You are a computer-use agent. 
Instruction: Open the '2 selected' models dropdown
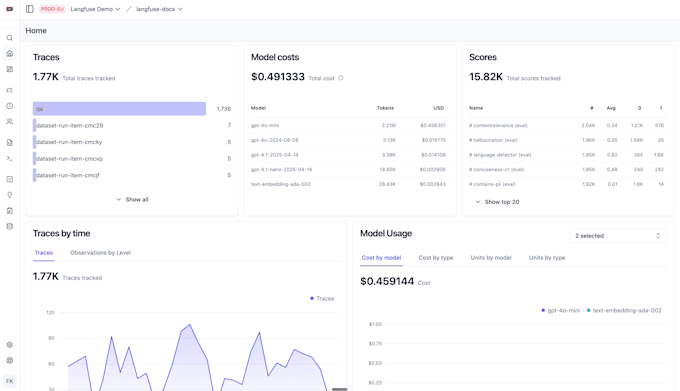(618, 236)
